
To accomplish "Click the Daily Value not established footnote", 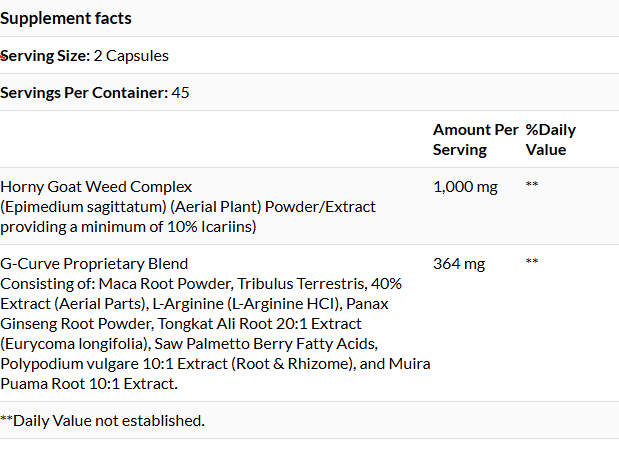I will coord(102,420).
